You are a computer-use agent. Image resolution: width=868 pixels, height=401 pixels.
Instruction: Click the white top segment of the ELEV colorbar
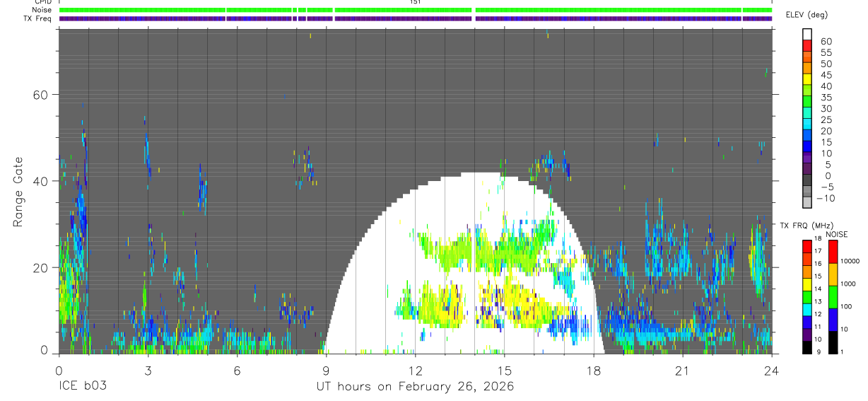808,34
